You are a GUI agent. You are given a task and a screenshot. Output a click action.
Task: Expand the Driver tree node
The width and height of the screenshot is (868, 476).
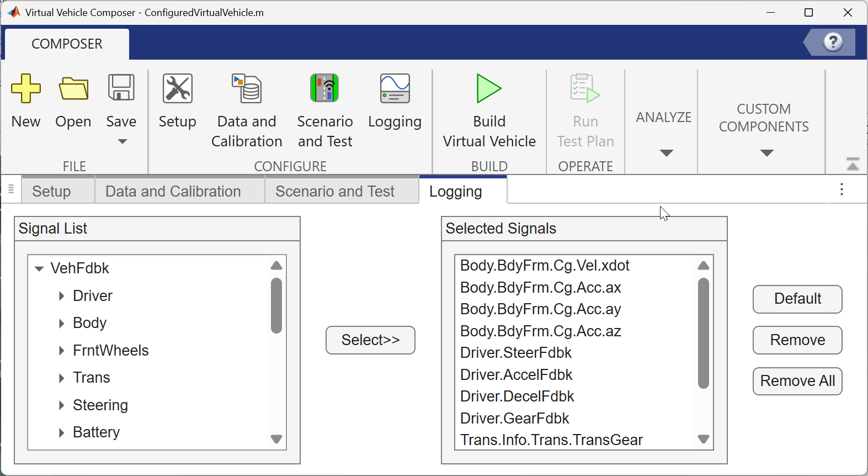tap(61, 296)
